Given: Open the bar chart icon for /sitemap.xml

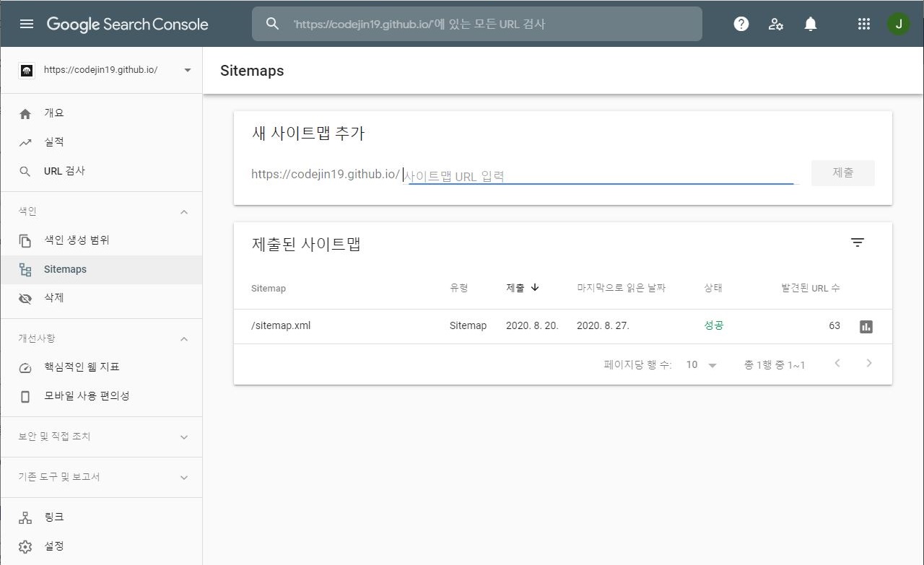Looking at the screenshot, I should pyautogui.click(x=866, y=327).
